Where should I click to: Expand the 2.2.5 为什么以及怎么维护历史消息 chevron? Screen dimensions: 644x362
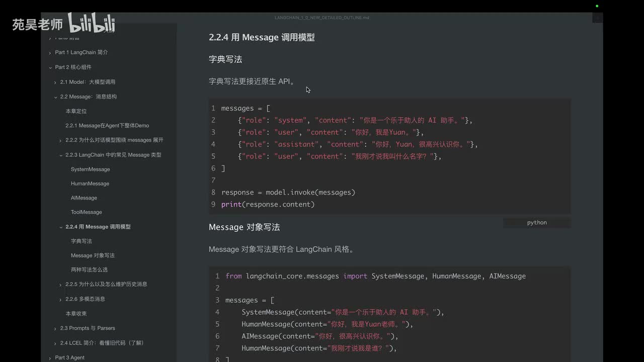tap(61, 285)
